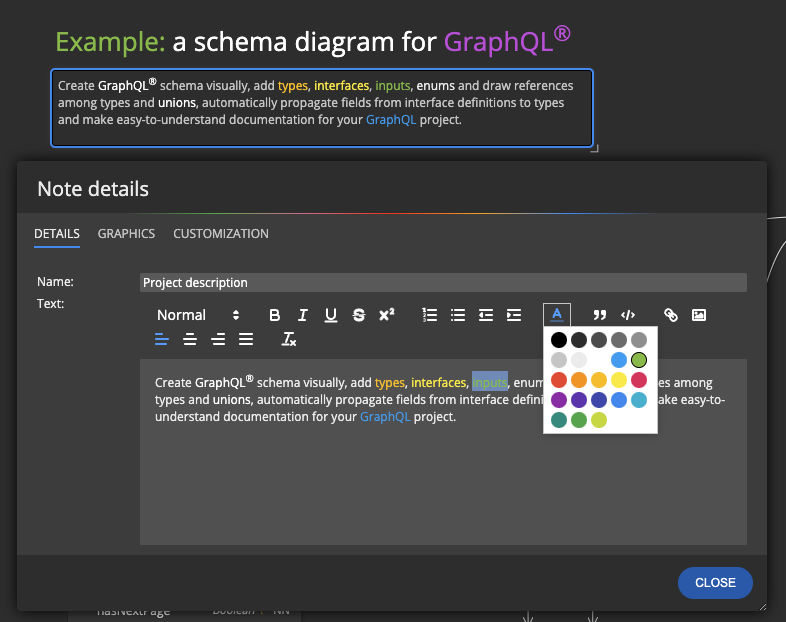
Task: Switch to the CUSTOMIZATION tab
Action: click(221, 234)
